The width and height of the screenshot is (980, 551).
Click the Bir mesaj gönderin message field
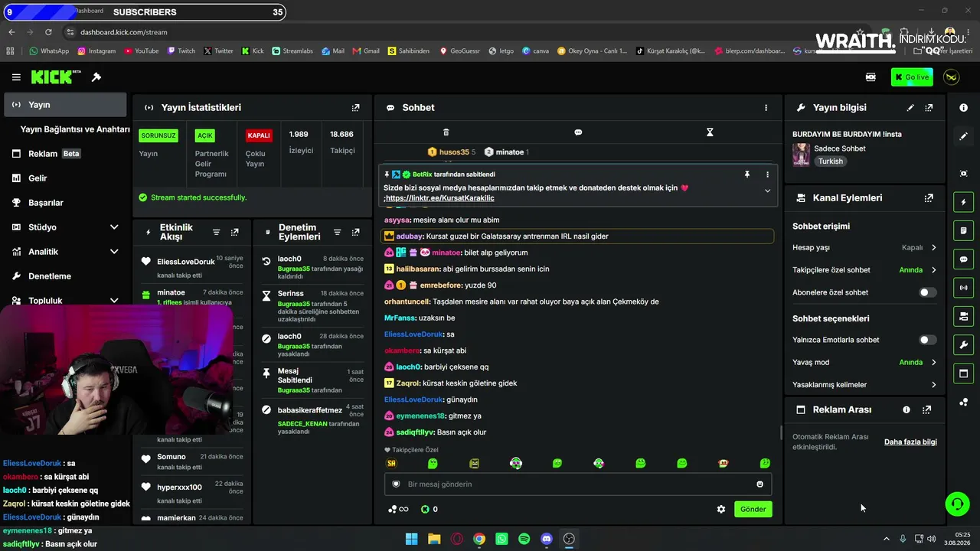pyautogui.click(x=578, y=484)
